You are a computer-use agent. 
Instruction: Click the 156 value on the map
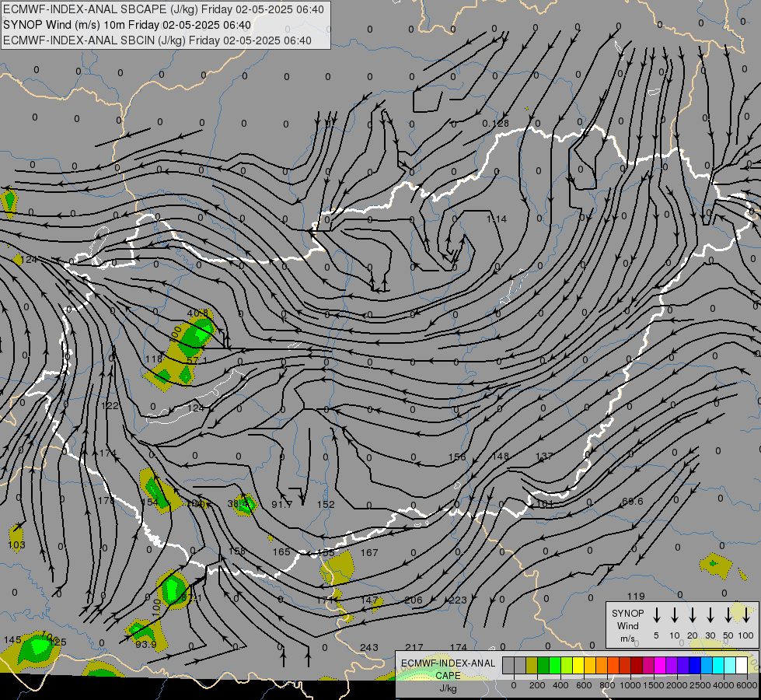pyautogui.click(x=457, y=457)
